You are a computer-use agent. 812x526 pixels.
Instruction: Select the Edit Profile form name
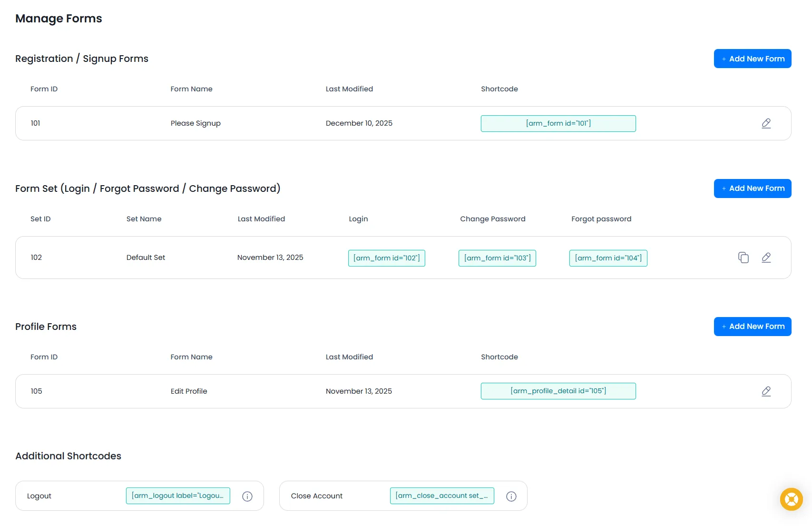(x=188, y=391)
